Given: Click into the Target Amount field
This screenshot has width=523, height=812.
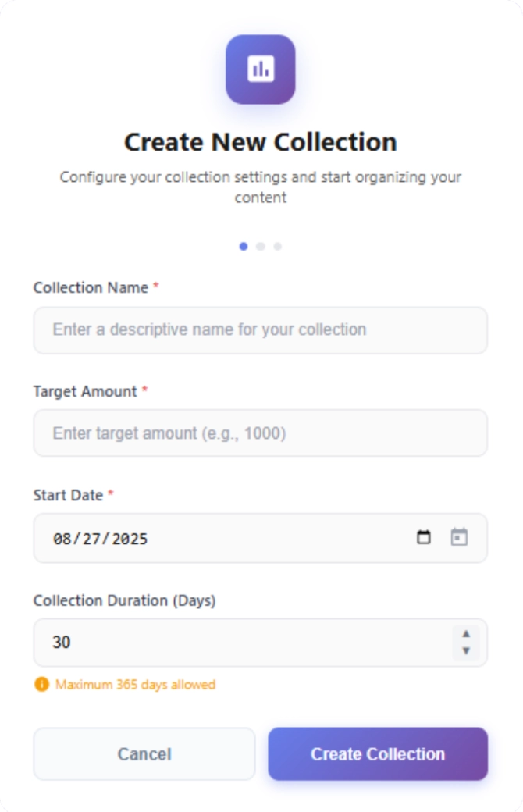Looking at the screenshot, I should click(260, 433).
